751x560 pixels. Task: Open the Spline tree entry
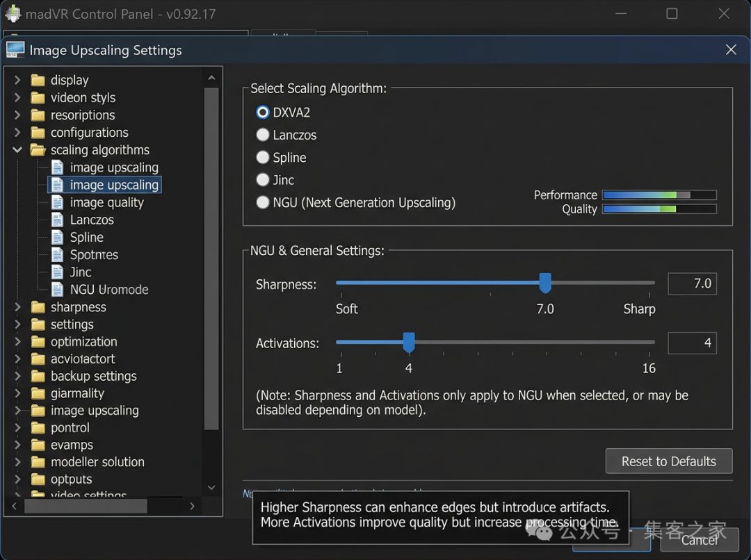coord(86,237)
